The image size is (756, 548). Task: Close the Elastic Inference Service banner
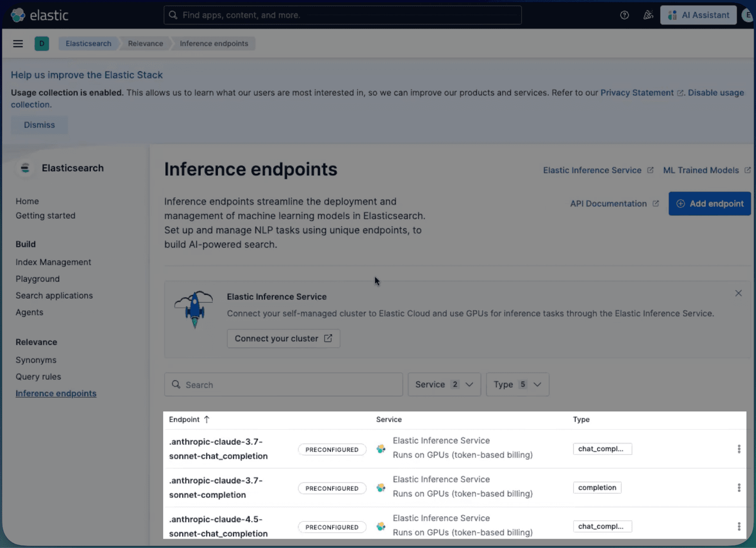739,293
